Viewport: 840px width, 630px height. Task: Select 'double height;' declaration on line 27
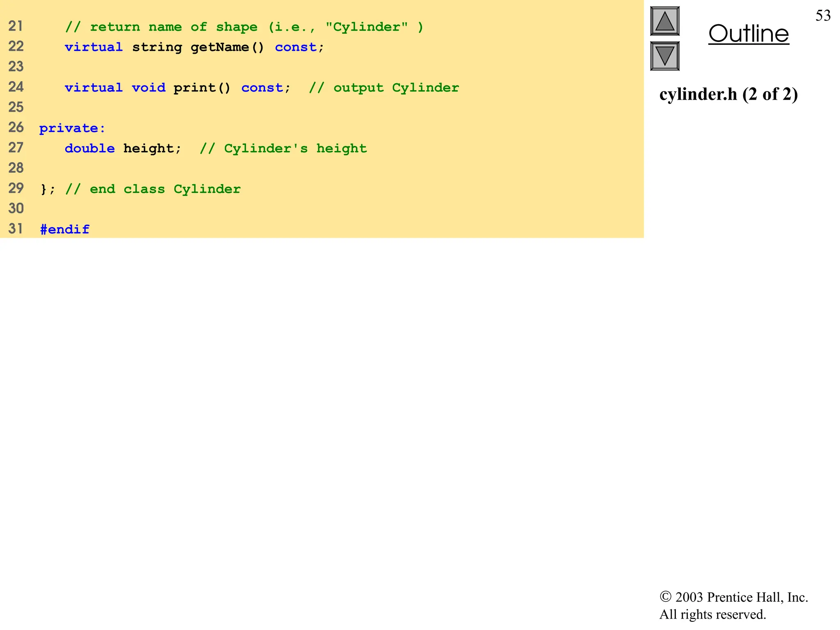coord(123,148)
